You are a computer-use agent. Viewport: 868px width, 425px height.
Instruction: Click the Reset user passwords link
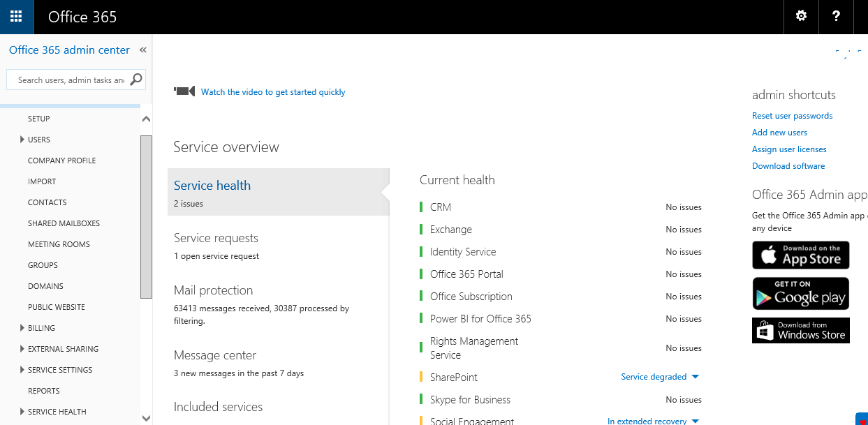792,115
